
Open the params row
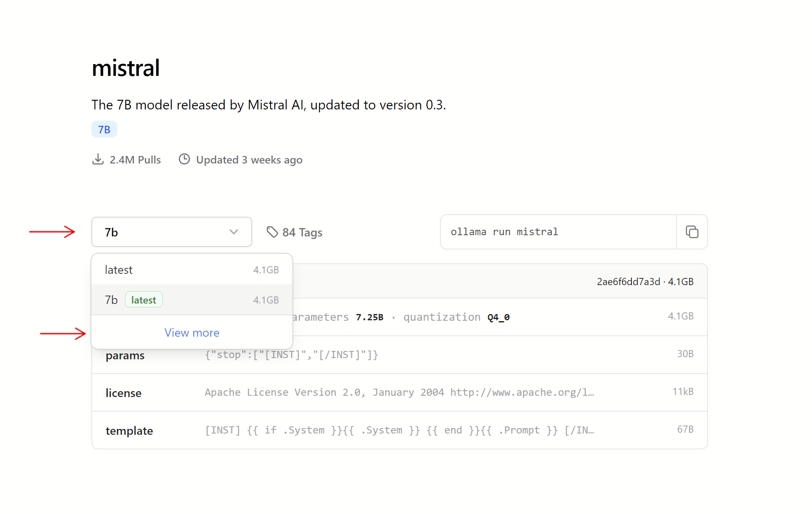click(399, 355)
